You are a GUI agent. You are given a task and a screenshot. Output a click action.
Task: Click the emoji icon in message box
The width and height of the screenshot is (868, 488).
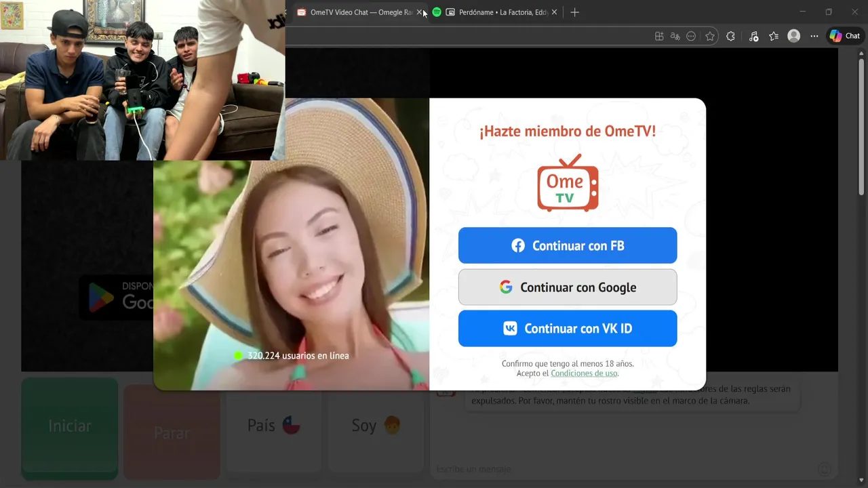(x=824, y=469)
